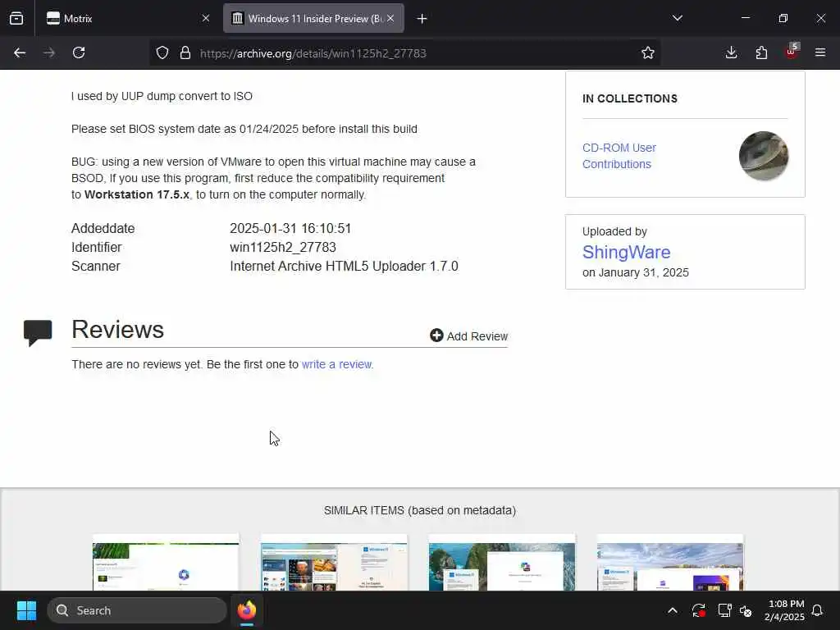Open the network status tray icon

(x=724, y=610)
